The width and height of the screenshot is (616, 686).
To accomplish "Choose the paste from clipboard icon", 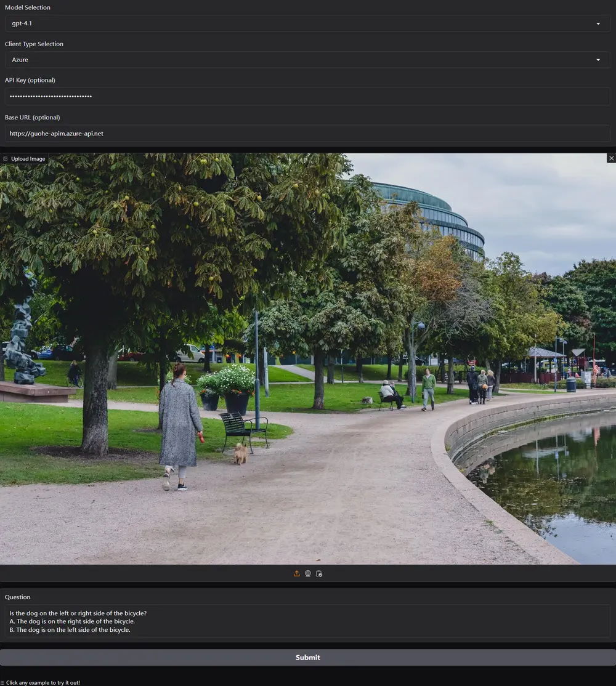I will click(319, 573).
